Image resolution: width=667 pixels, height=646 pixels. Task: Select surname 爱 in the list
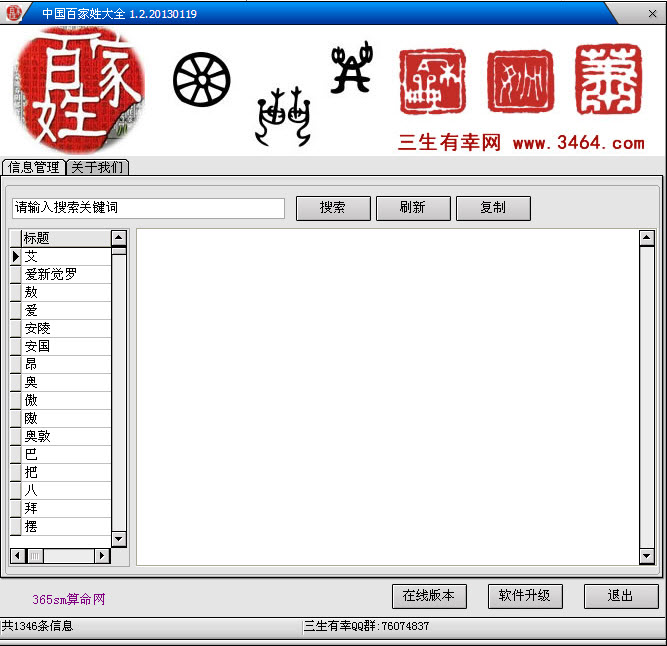66,310
